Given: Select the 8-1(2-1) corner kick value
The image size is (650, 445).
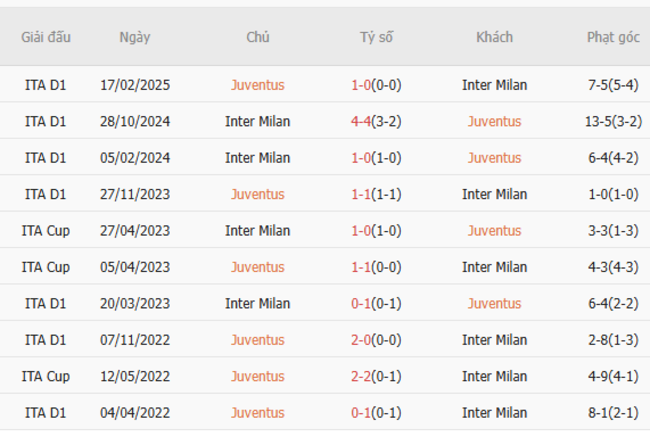Looking at the screenshot, I should (613, 413).
